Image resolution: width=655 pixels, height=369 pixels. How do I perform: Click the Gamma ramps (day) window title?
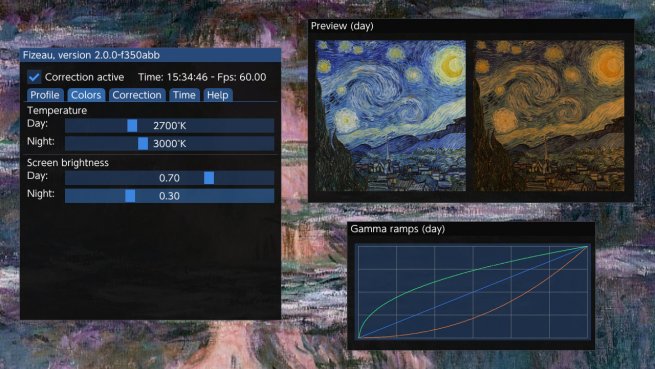click(398, 229)
